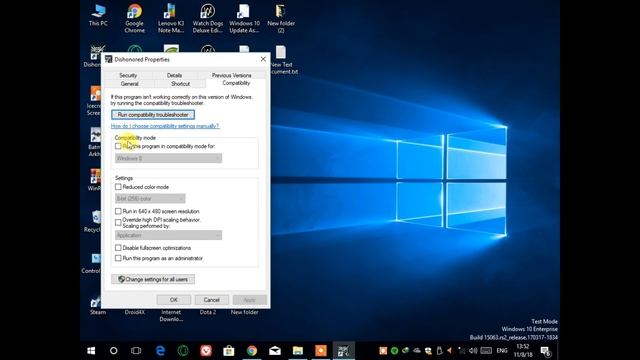Open the Windows 8 compatibility dropdown
This screenshot has height=360, width=640.
pos(168,158)
